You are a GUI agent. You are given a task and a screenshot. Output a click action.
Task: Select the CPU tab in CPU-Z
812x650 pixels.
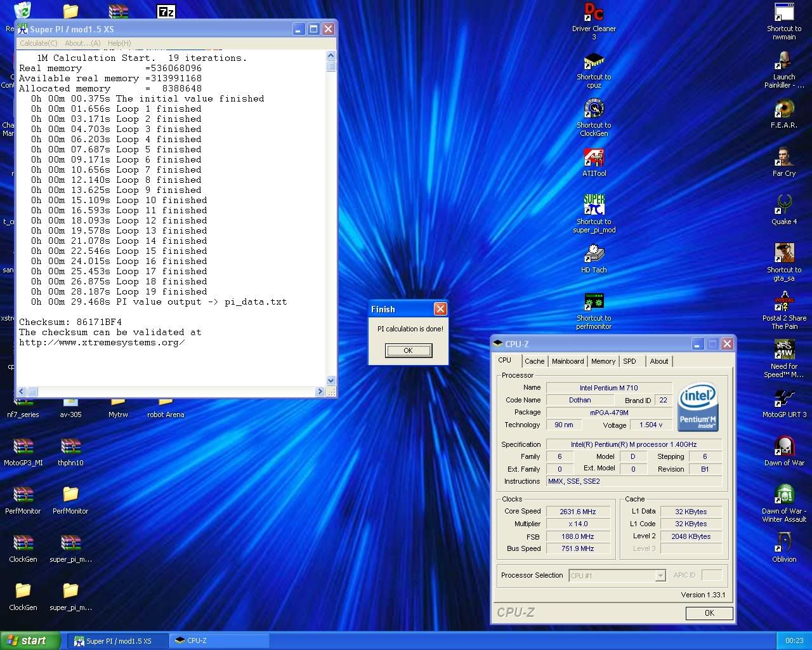[x=505, y=360]
